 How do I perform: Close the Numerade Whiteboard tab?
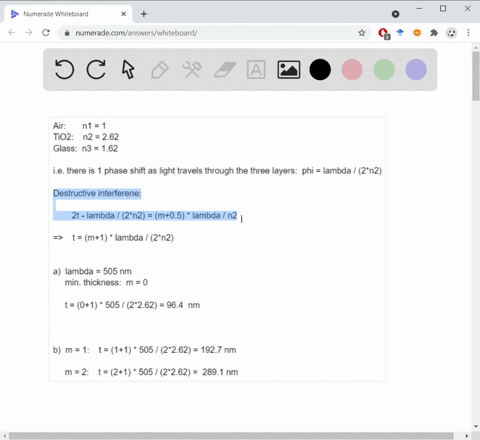click(123, 14)
